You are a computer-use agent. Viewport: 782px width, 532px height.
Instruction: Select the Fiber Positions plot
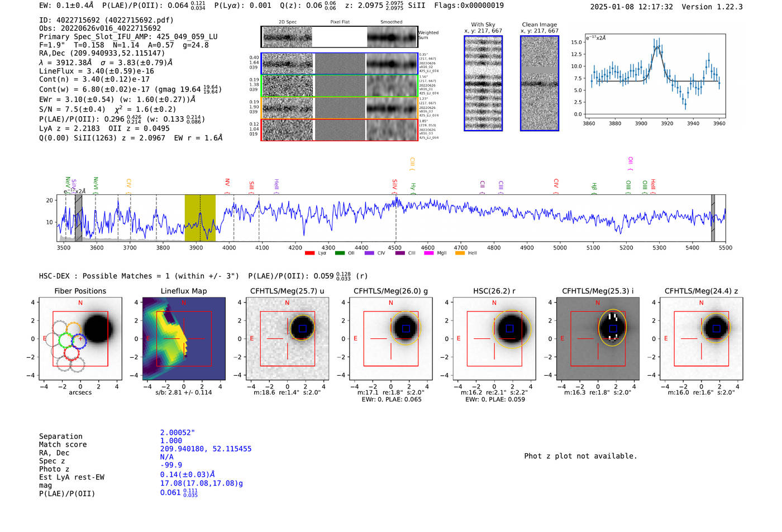[x=80, y=338]
